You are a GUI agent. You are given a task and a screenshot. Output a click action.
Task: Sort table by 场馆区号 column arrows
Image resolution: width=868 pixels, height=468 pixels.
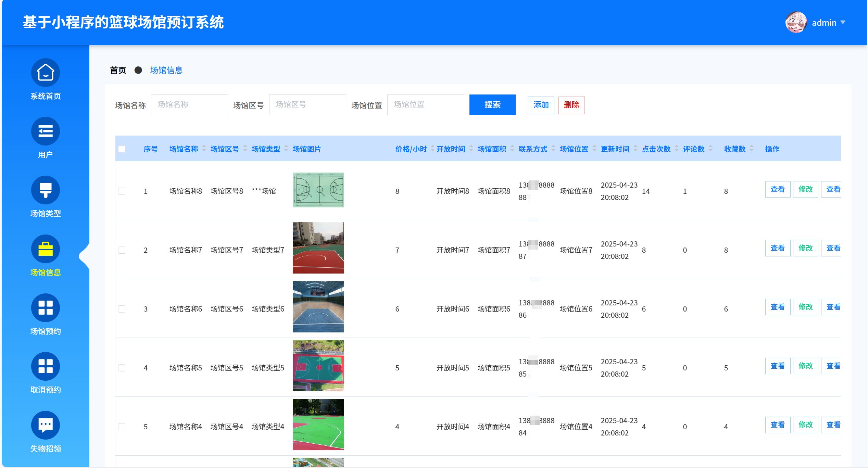(245, 148)
